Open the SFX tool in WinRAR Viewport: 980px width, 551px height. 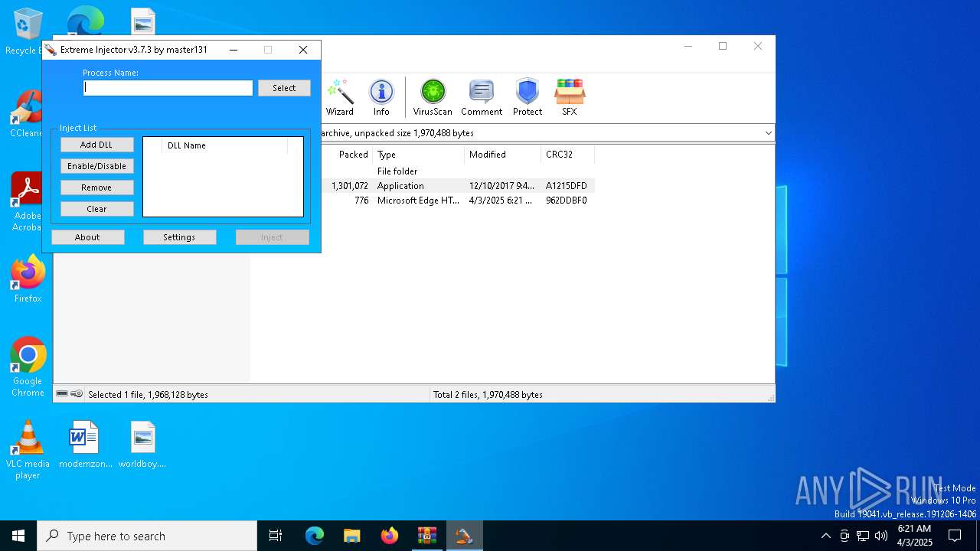570,97
